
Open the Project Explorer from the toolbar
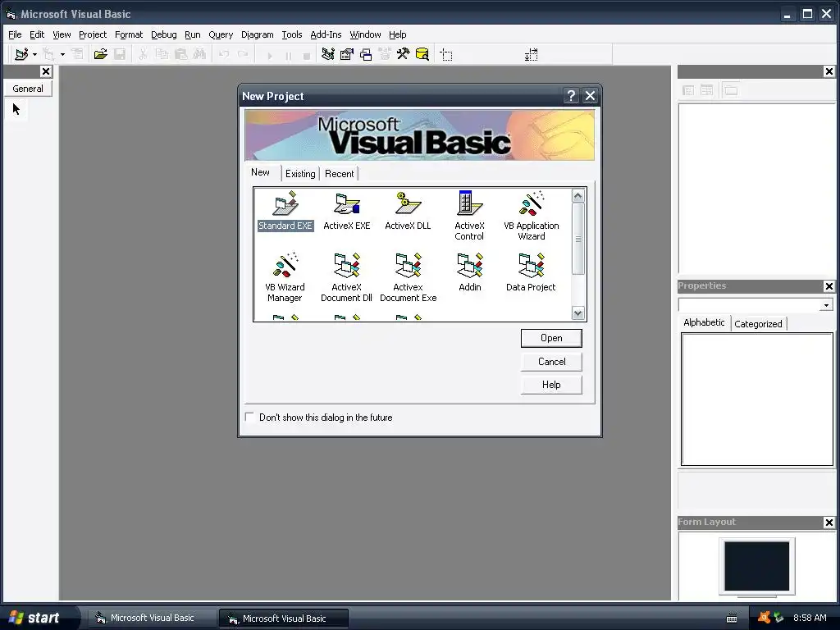(328, 54)
